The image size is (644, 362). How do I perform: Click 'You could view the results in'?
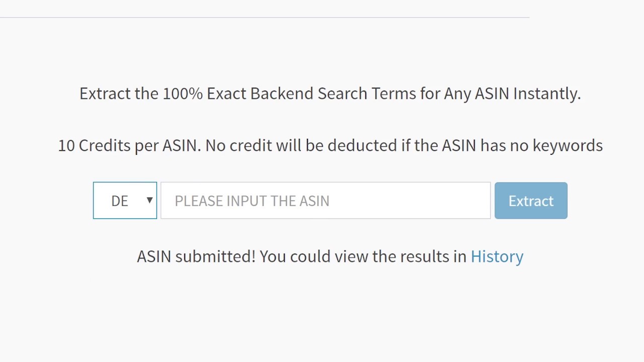363,256
